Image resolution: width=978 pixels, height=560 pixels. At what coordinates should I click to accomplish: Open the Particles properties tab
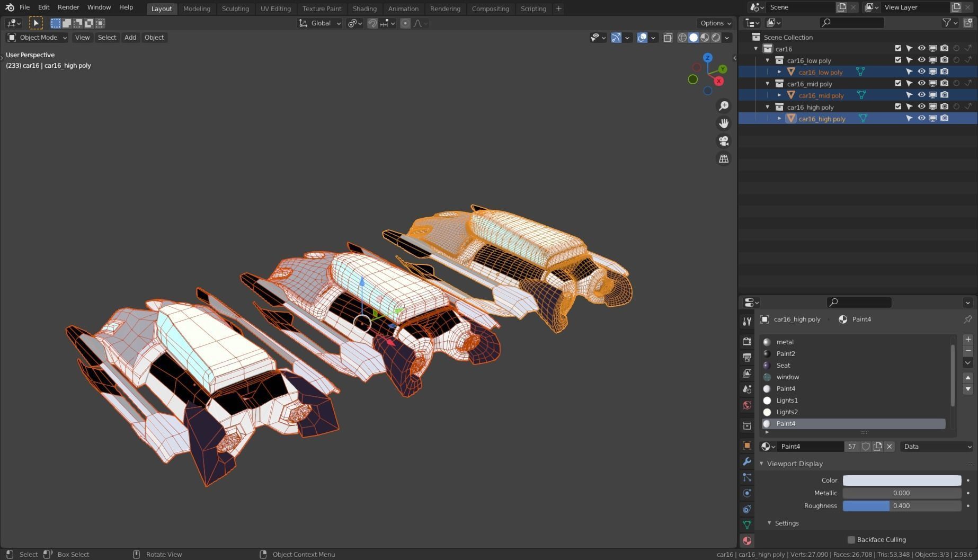[x=747, y=477]
